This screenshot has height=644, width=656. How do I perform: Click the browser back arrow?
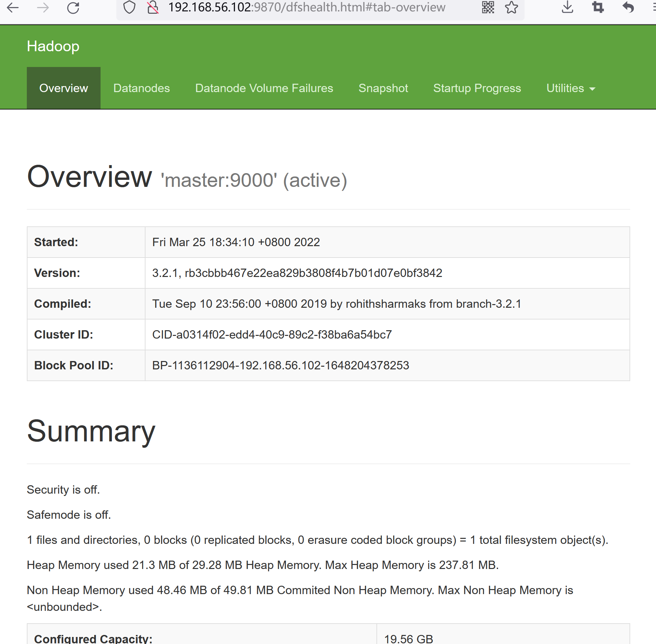pos(13,8)
